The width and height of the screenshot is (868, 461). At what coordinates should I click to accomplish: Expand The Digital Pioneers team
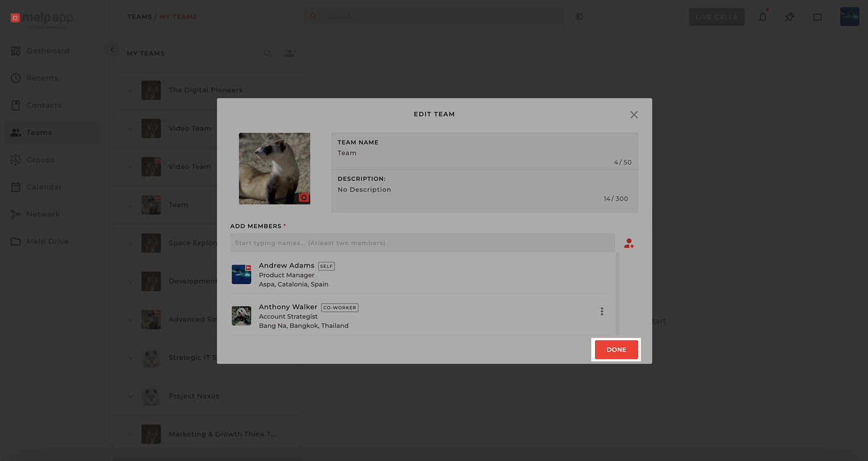coord(131,91)
